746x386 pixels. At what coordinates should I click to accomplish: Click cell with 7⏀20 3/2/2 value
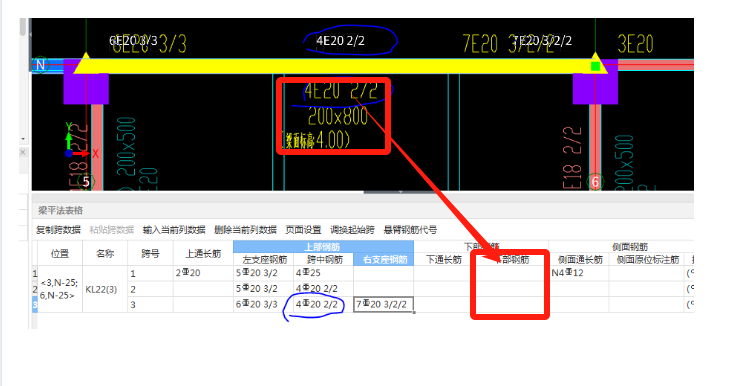click(383, 305)
